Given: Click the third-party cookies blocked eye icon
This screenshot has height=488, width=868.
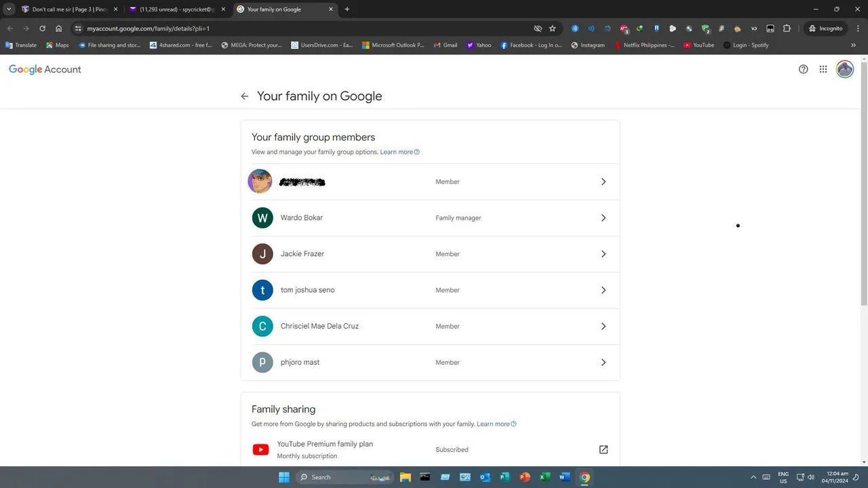Looking at the screenshot, I should click(538, 28).
